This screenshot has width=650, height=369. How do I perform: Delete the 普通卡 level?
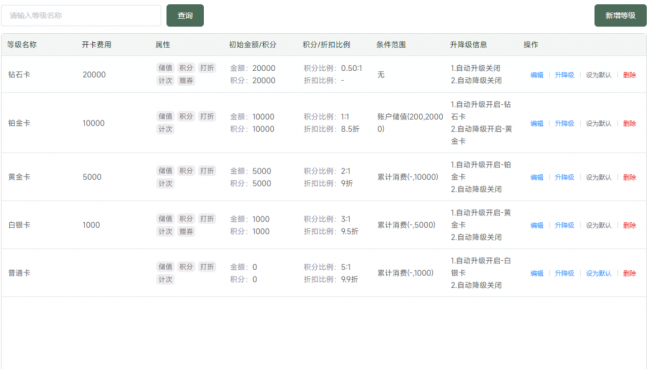(629, 274)
